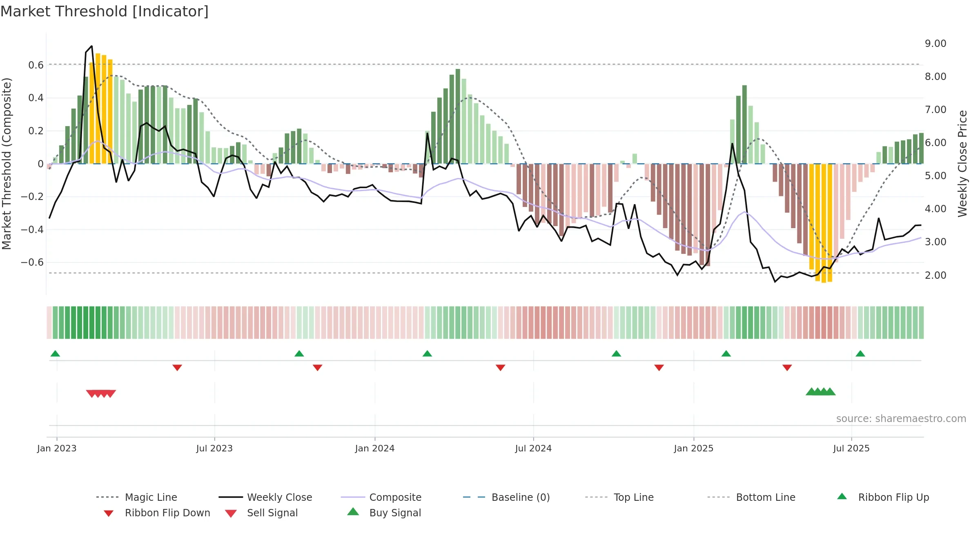Toggle the Buy Signal legend entry
Image resolution: width=980 pixels, height=551 pixels.
pos(384,513)
